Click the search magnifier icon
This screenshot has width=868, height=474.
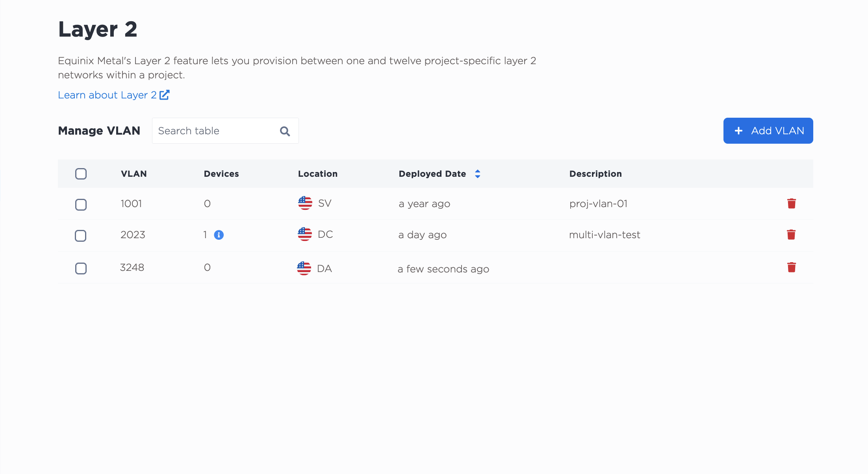285,131
